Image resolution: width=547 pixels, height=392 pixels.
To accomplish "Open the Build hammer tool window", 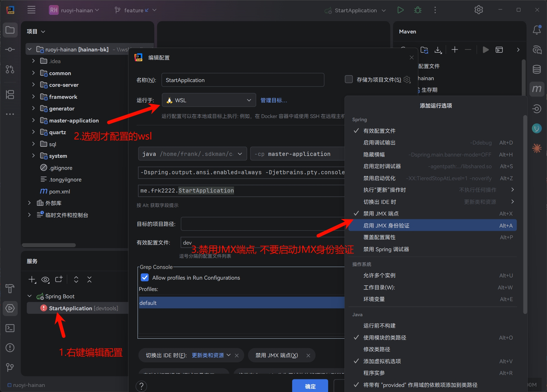I will [10, 288].
